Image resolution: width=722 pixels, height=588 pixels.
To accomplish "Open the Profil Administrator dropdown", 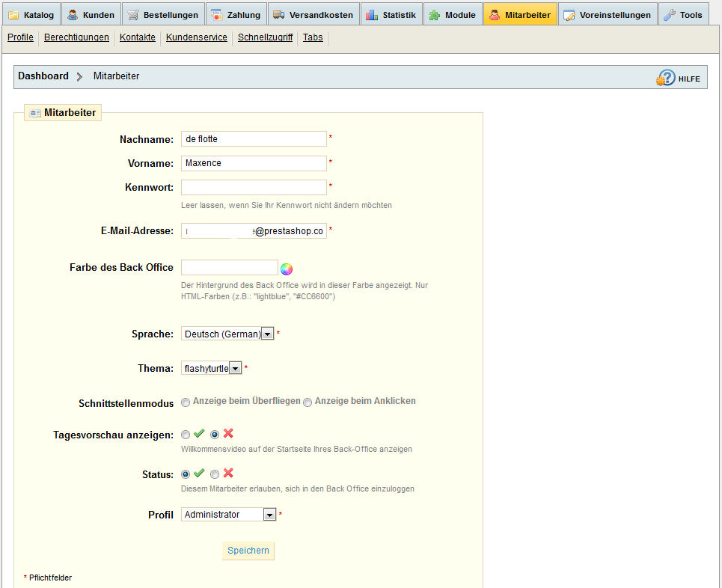I will tap(228, 515).
